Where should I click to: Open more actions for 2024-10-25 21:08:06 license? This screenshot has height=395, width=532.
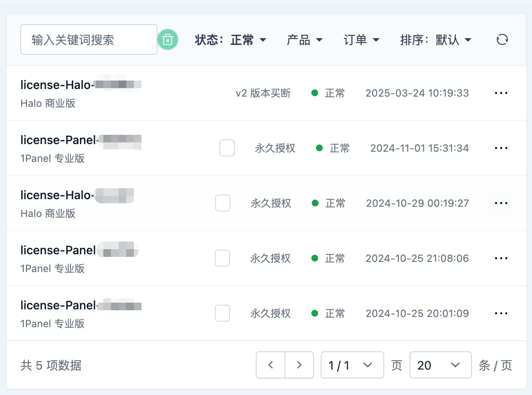(501, 258)
